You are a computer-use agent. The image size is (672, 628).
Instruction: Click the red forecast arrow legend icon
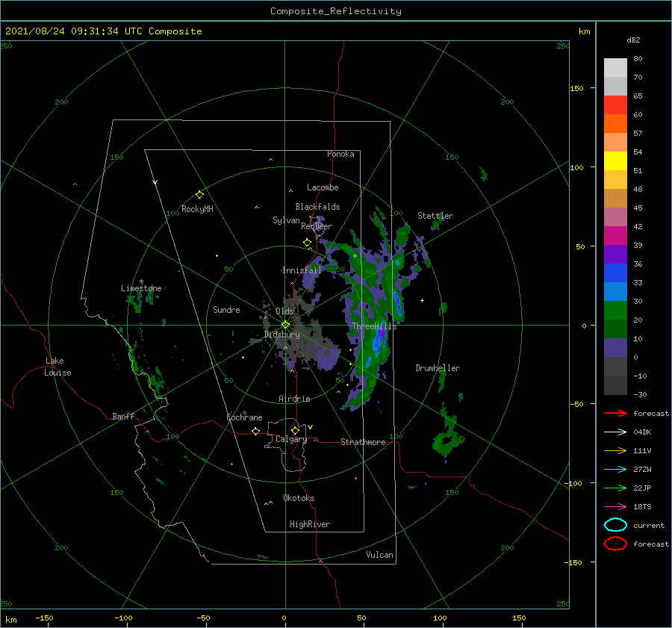pos(615,413)
